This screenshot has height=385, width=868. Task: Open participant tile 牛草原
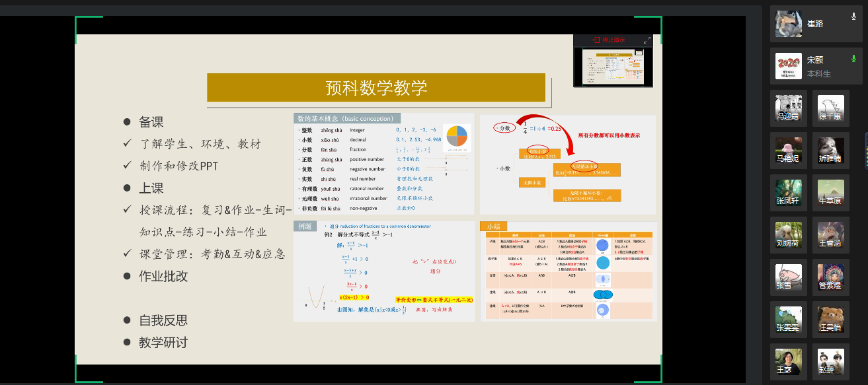pos(831,193)
